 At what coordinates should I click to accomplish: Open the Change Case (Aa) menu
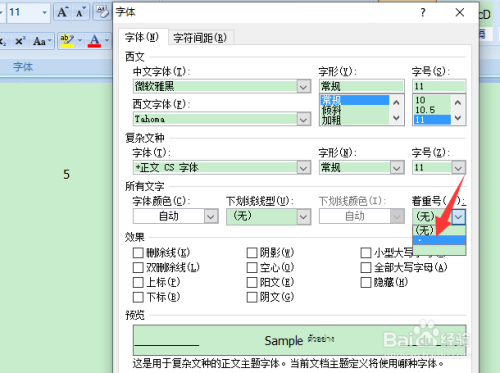point(42,41)
